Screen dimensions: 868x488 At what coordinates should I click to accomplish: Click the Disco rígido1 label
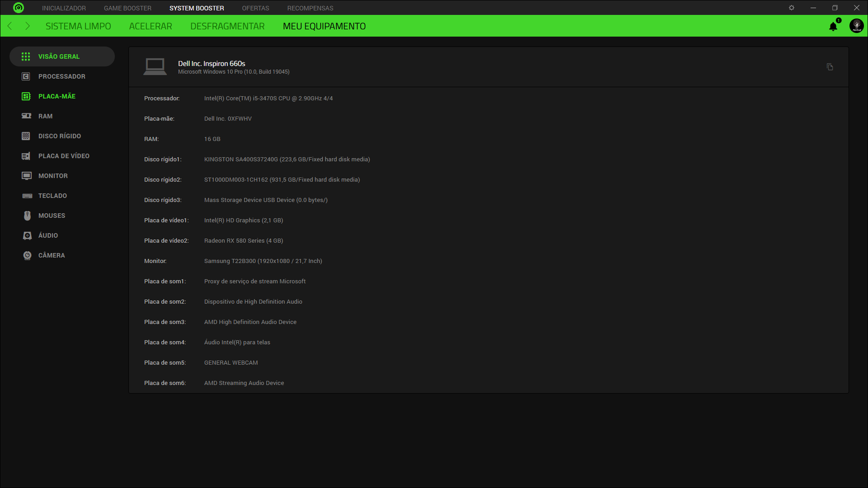pos(163,160)
